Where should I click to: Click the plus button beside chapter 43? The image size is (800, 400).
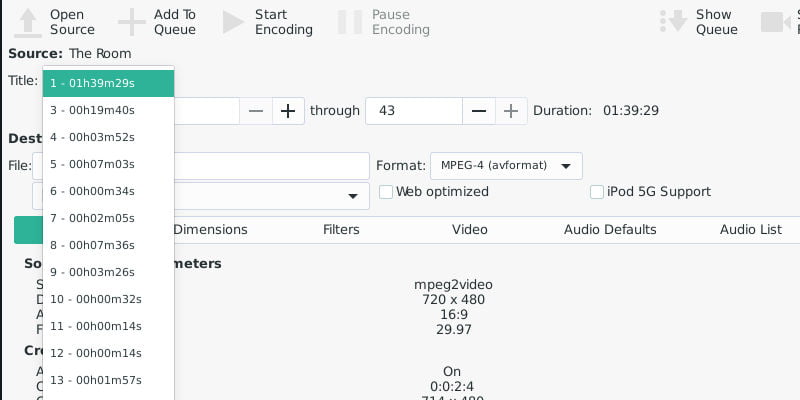[x=512, y=110]
